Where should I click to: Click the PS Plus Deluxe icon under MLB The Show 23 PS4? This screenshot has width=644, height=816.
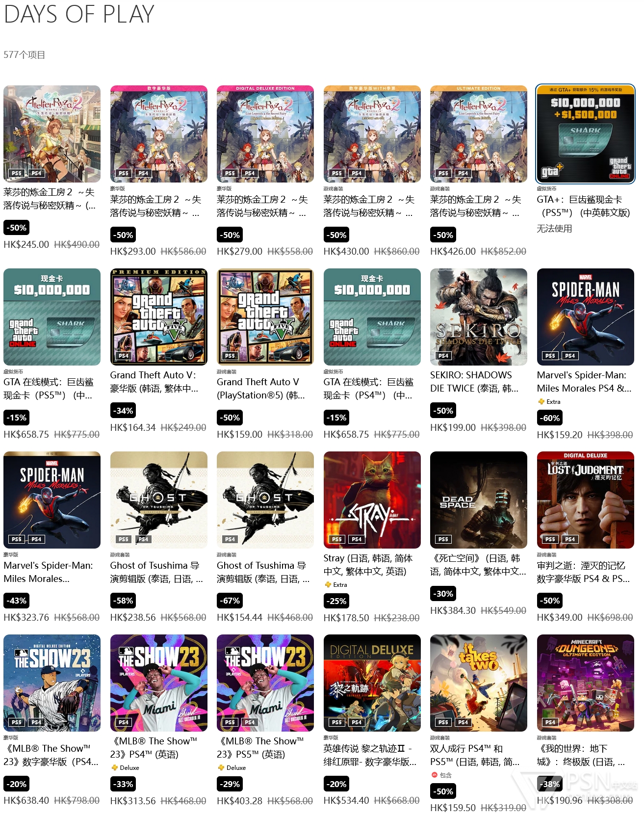point(114,767)
